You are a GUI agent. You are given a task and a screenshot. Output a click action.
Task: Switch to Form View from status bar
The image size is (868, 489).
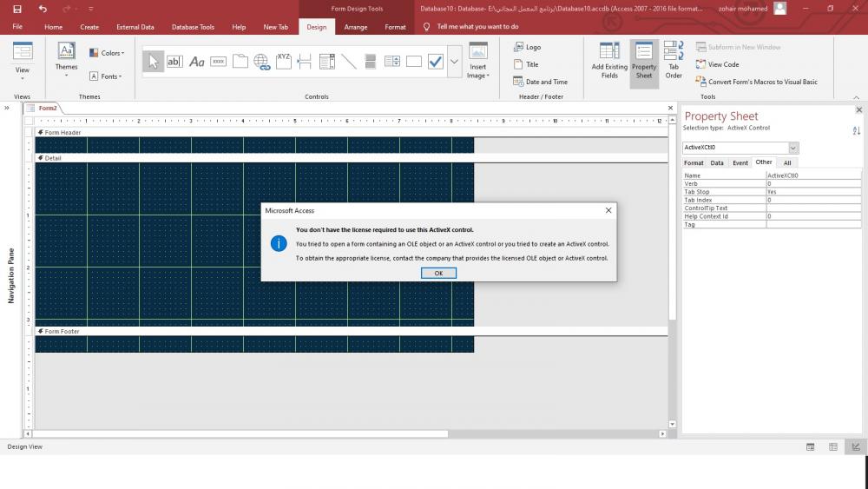(811, 447)
